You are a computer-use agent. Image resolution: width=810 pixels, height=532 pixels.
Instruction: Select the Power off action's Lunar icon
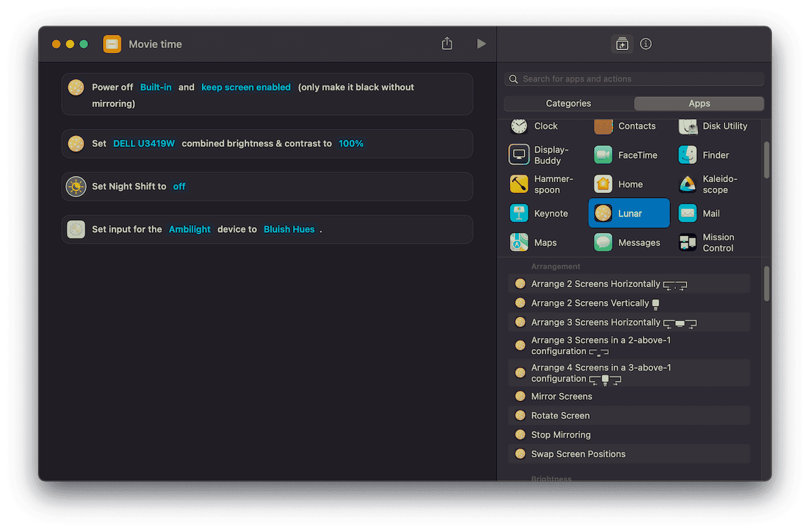pyautogui.click(x=76, y=87)
